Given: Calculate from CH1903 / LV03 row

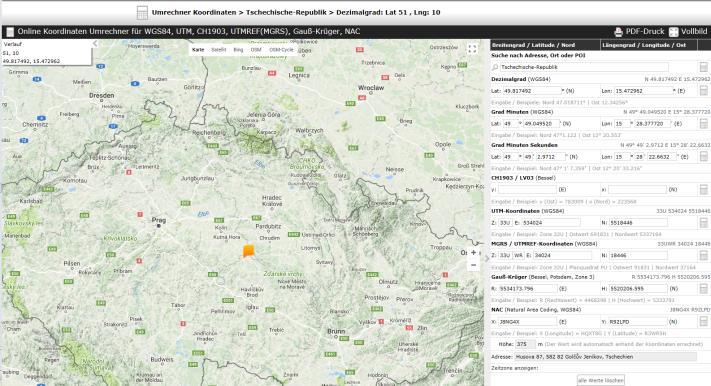Looking at the screenshot, I should pos(703,190).
